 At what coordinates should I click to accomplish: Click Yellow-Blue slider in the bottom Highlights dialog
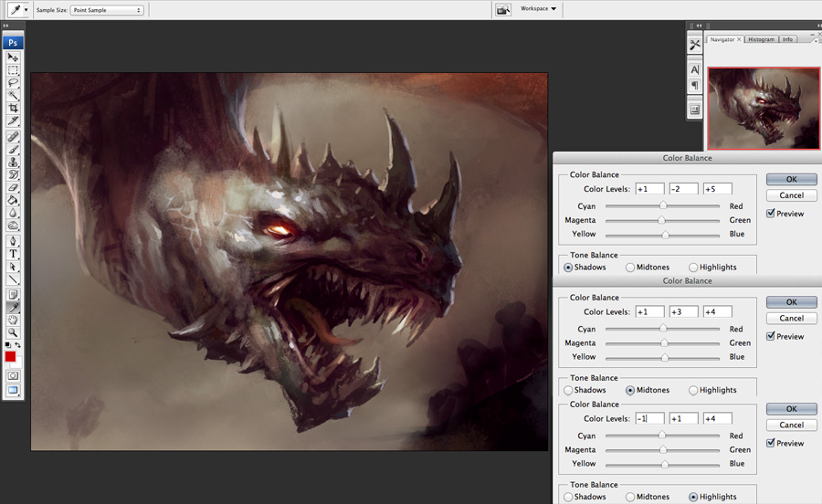663,464
